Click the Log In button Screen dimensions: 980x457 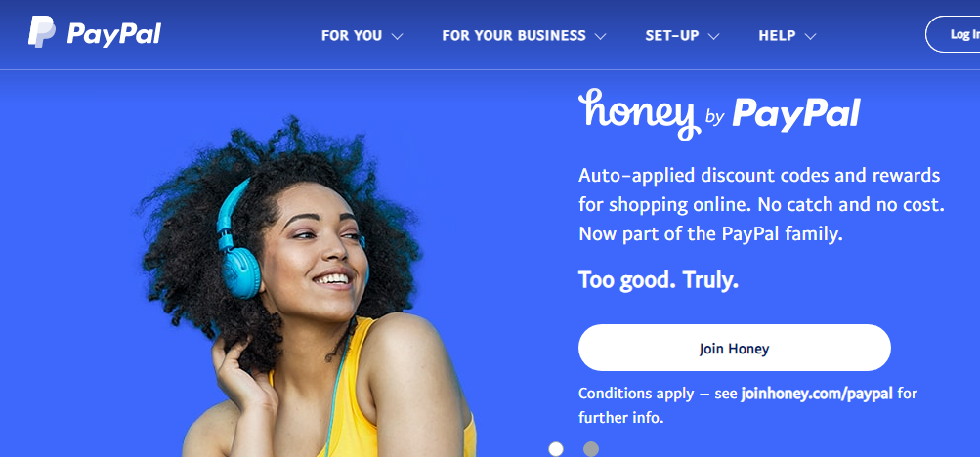click(953, 34)
